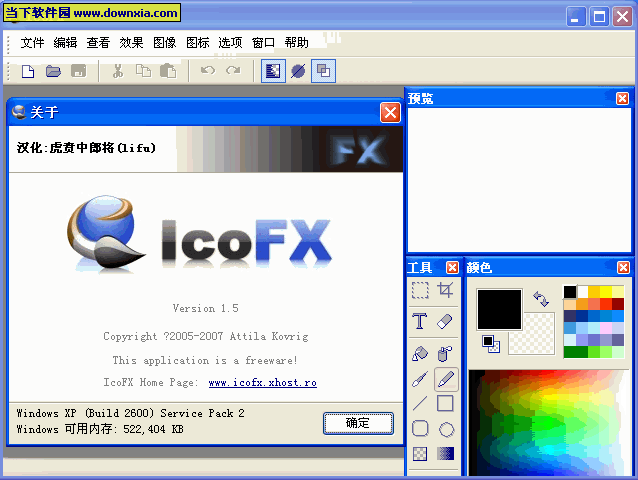The height and width of the screenshot is (480, 638).
Task: Select the Ellipse tool
Action: tap(446, 429)
